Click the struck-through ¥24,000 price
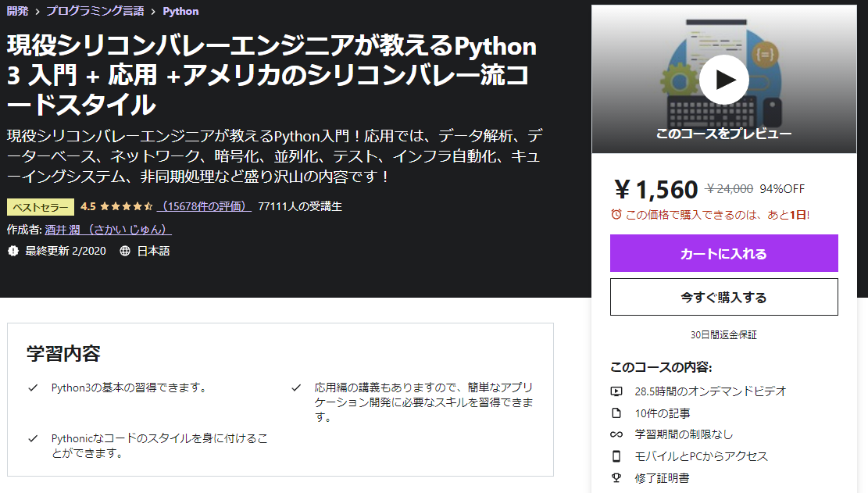This screenshot has width=868, height=493. pyautogui.click(x=729, y=189)
